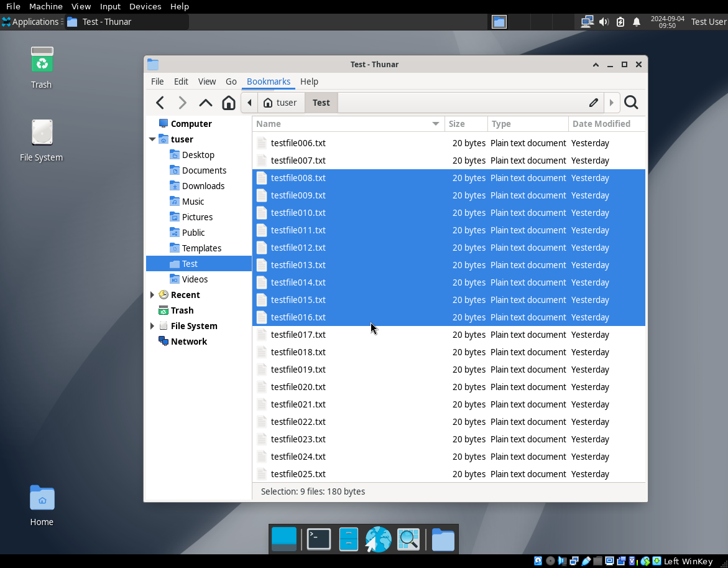Image resolution: width=728 pixels, height=568 pixels.
Task: Launch Terminal from the bottom dock
Action: (x=319, y=539)
